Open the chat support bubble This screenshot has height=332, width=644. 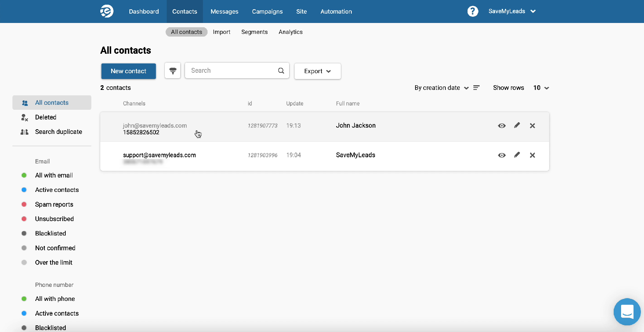627,312
